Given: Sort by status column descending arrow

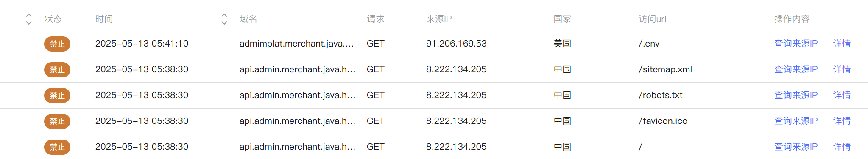Looking at the screenshot, I should (x=29, y=22).
